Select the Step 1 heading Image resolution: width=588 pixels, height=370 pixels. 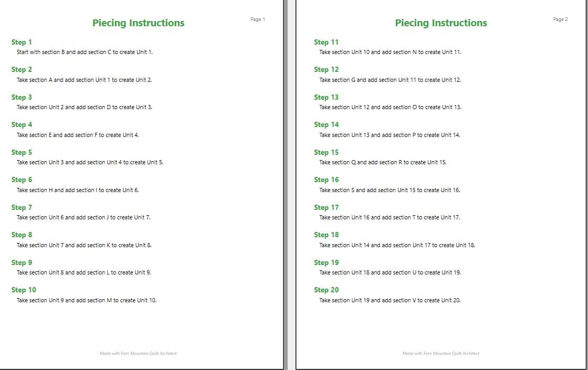(x=22, y=42)
